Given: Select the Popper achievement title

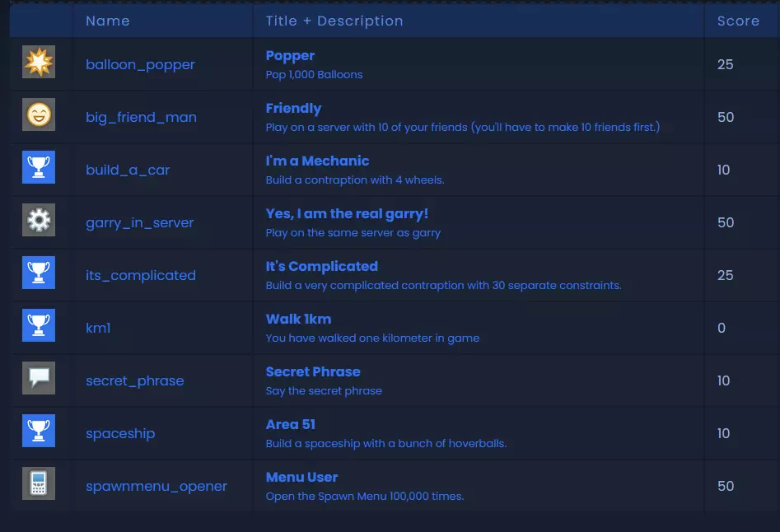Looking at the screenshot, I should tap(290, 56).
